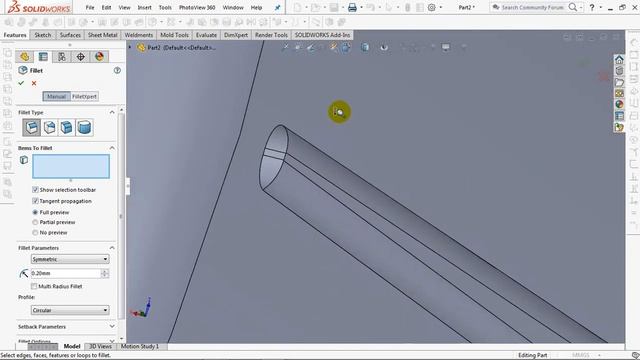Open File Explorer in task pane
Viewport: 640px width, 360px height.
tap(619, 82)
